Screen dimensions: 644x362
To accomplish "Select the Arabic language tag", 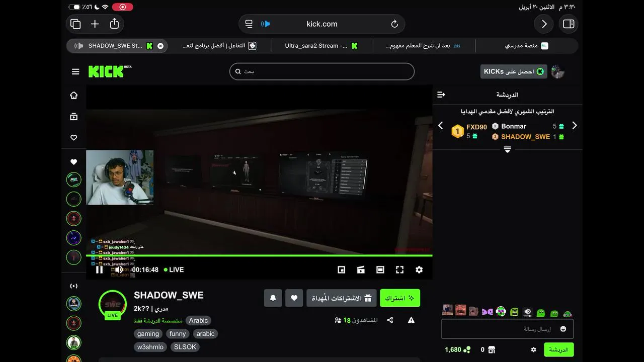I will point(198,321).
